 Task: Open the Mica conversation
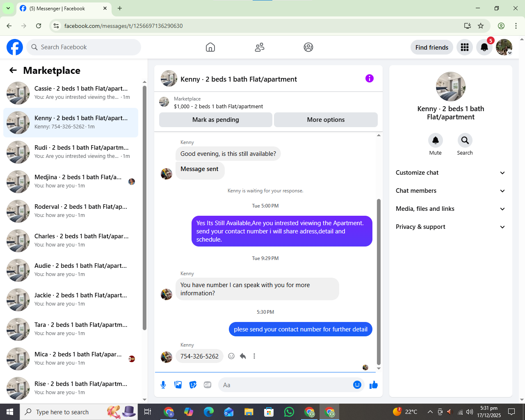[x=71, y=359]
